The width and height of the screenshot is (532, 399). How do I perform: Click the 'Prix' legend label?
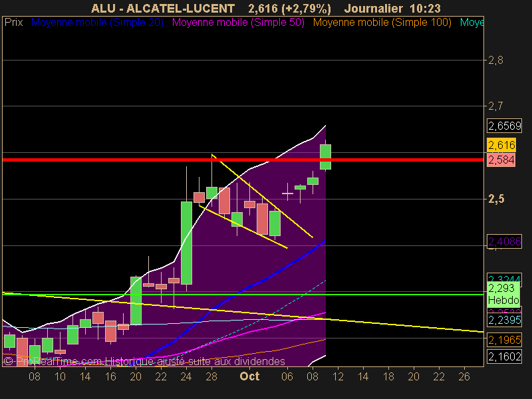pyautogui.click(x=13, y=23)
